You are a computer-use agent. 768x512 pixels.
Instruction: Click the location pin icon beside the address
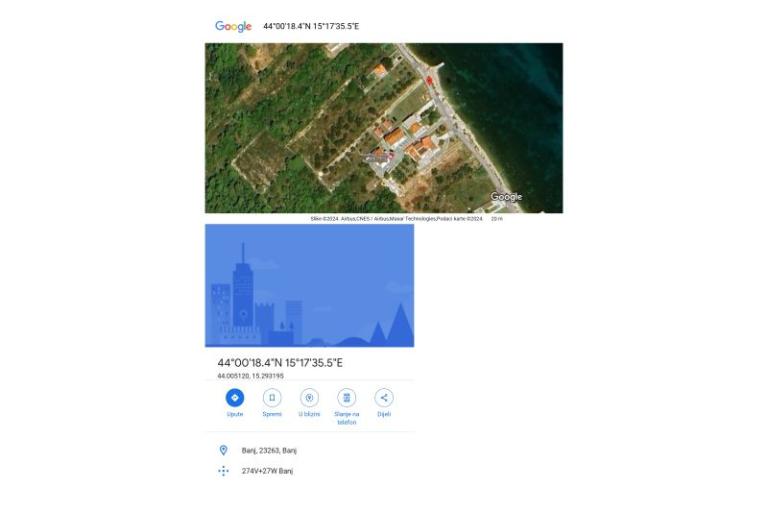pyautogui.click(x=223, y=450)
